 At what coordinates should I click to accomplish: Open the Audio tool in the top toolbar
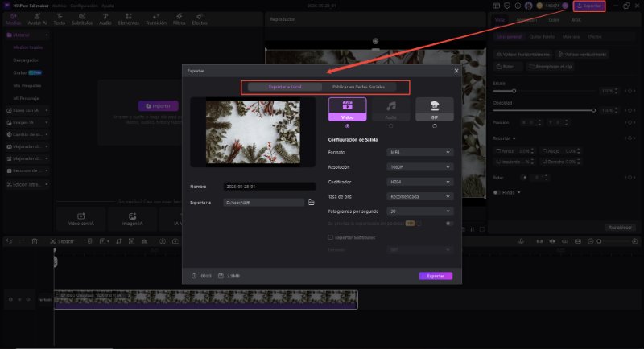click(105, 19)
